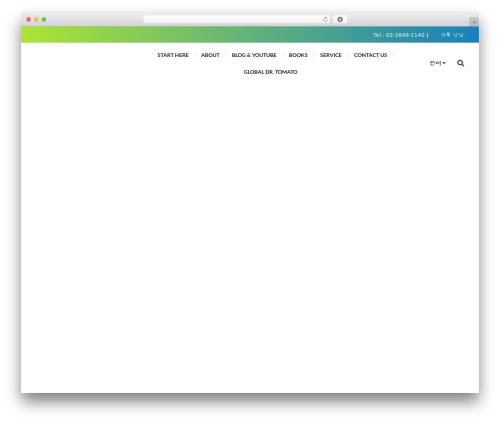Open the CONTACT US page
This screenshot has width=500, height=423.
(370, 55)
